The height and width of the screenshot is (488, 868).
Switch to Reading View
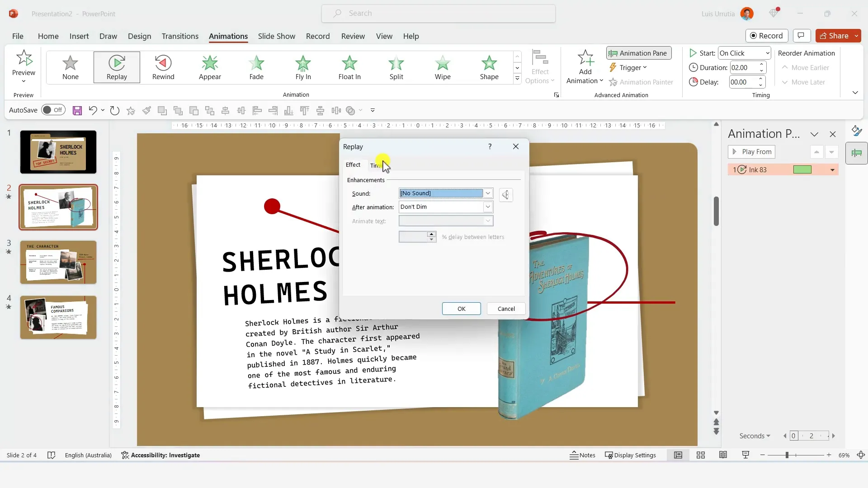[723, 455]
